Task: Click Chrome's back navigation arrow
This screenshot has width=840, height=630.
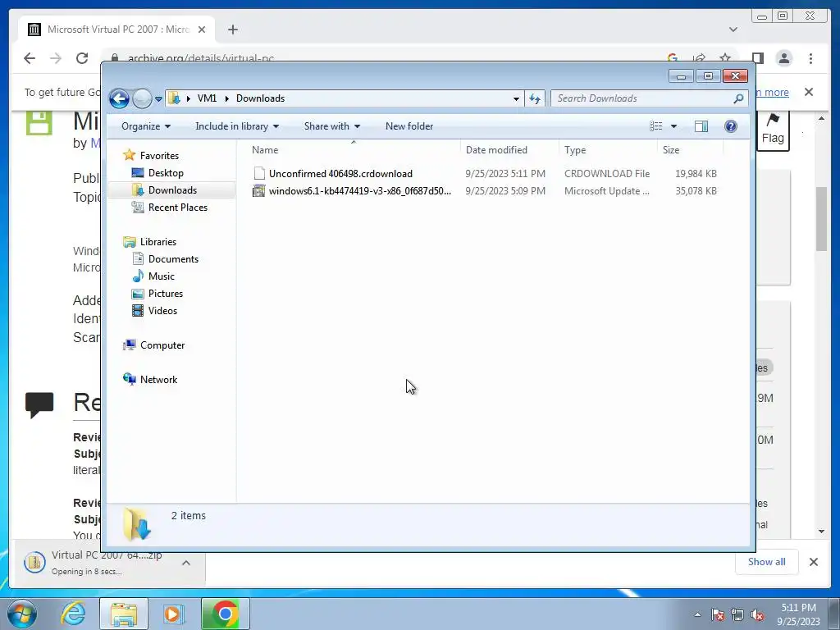Action: click(30, 58)
